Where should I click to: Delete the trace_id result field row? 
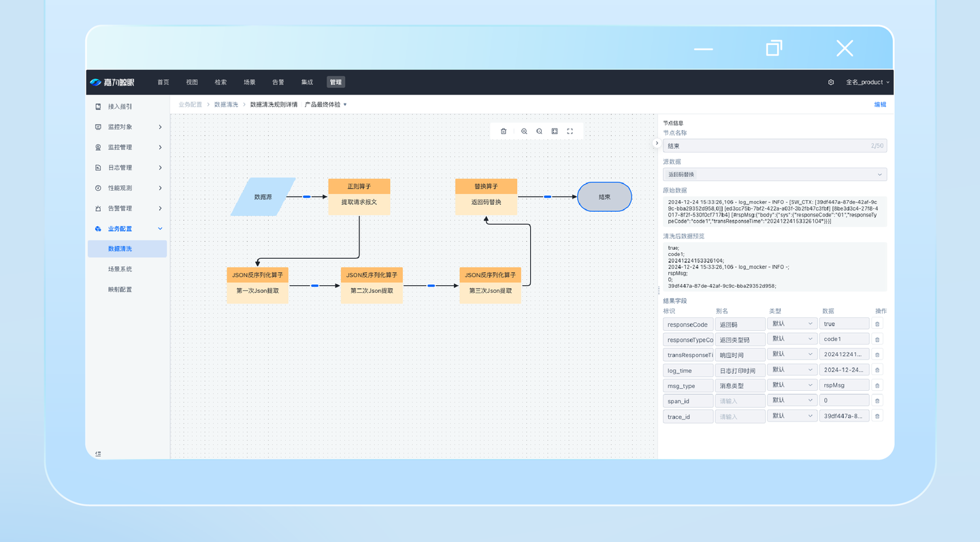click(877, 416)
